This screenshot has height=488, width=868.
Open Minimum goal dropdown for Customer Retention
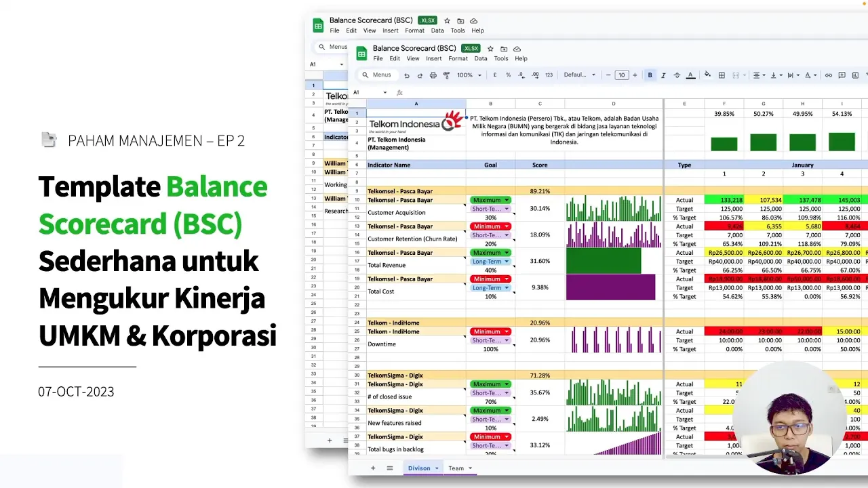pos(490,226)
